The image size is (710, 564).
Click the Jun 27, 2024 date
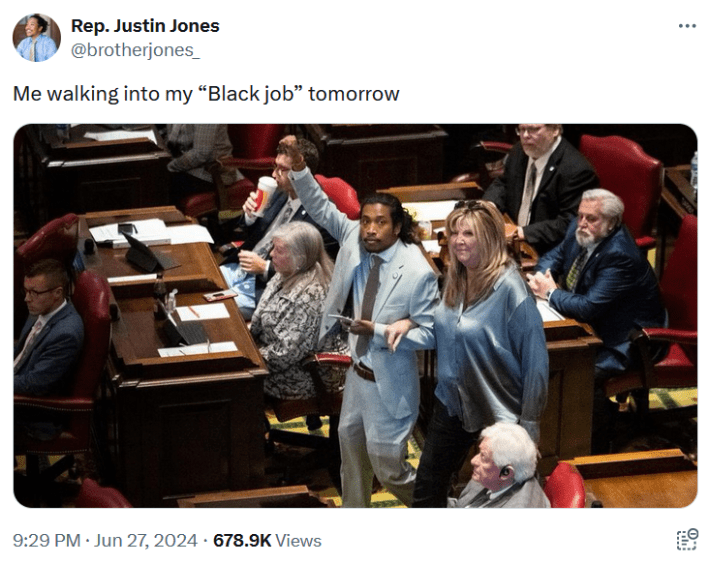(x=146, y=540)
